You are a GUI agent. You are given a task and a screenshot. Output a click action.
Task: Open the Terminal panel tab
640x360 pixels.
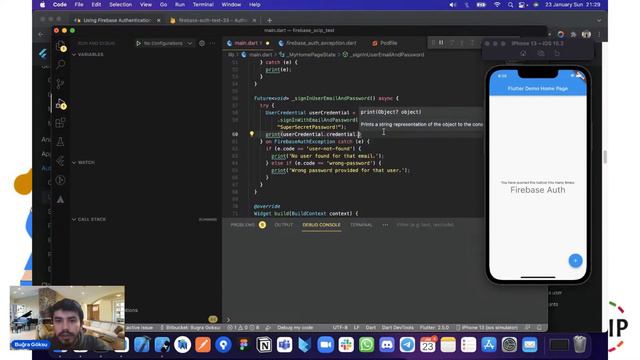coord(361,225)
